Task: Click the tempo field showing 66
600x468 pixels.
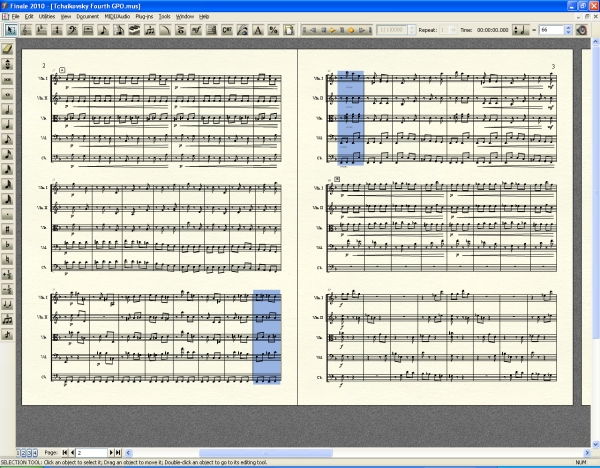Action: (x=552, y=30)
